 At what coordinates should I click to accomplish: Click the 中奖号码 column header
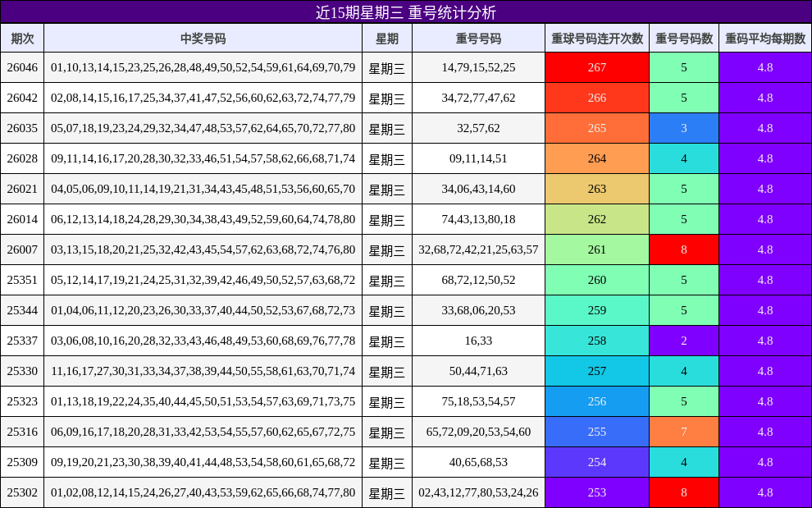pos(203,37)
